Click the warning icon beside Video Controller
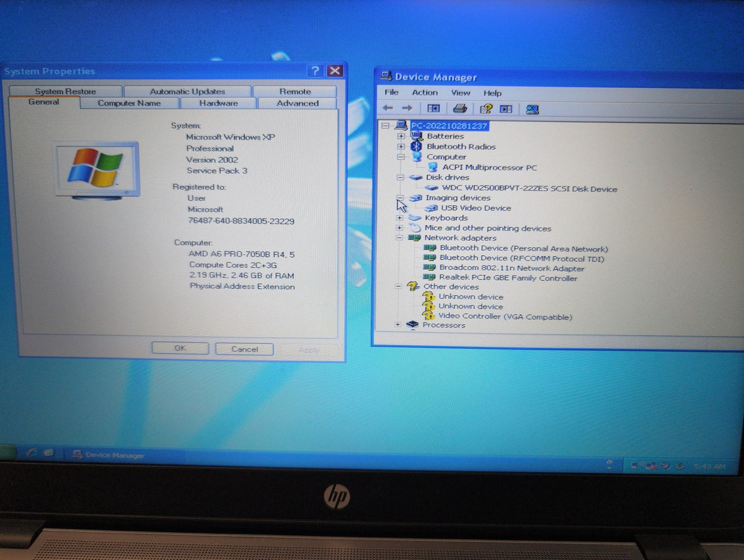 tap(428, 315)
